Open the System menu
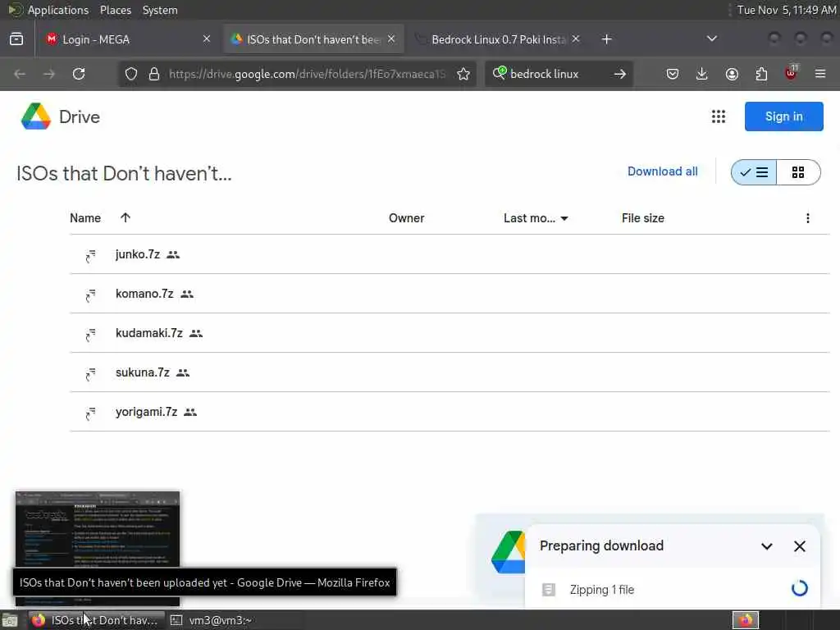The width and height of the screenshot is (840, 630). point(160,10)
